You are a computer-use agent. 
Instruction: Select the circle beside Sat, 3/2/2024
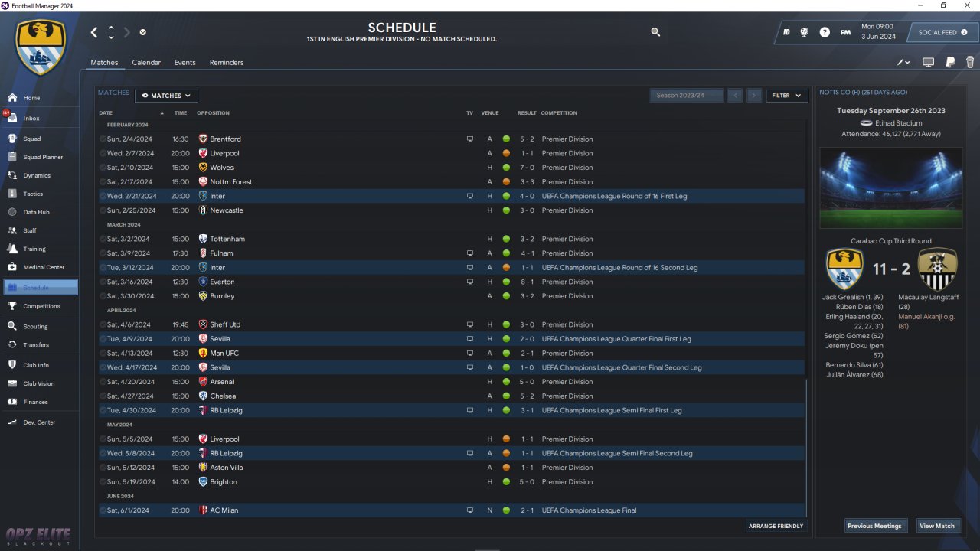click(x=103, y=239)
